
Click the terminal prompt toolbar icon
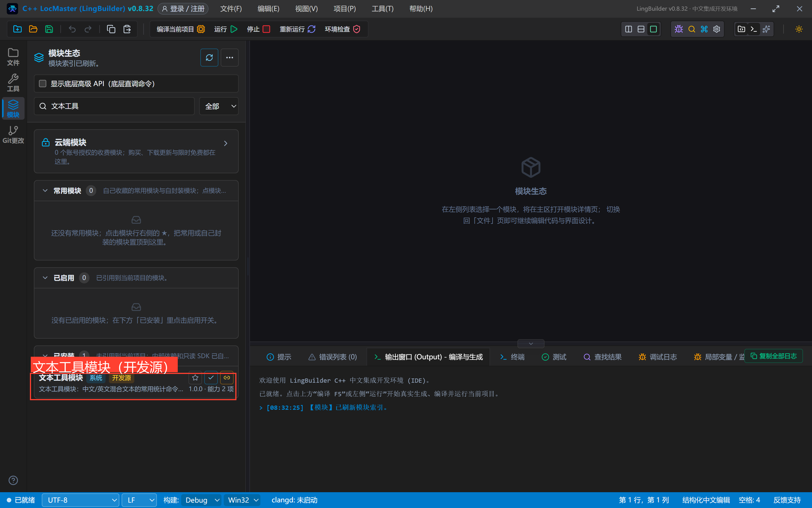click(x=754, y=29)
